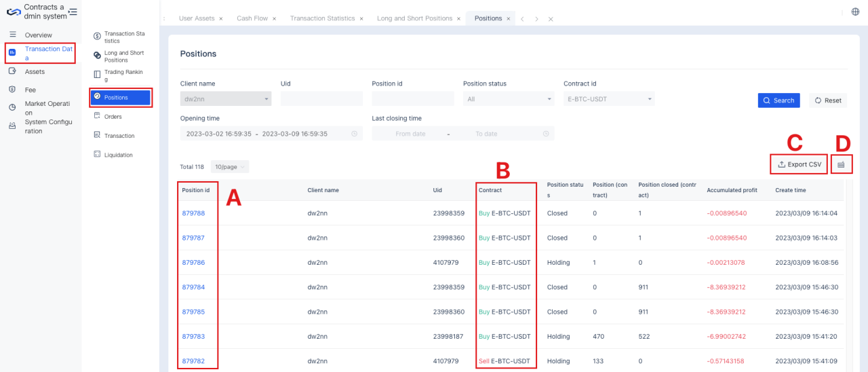Viewport: 868px width, 372px height.
Task: Open the 10/page size dropdown
Action: [x=230, y=166]
